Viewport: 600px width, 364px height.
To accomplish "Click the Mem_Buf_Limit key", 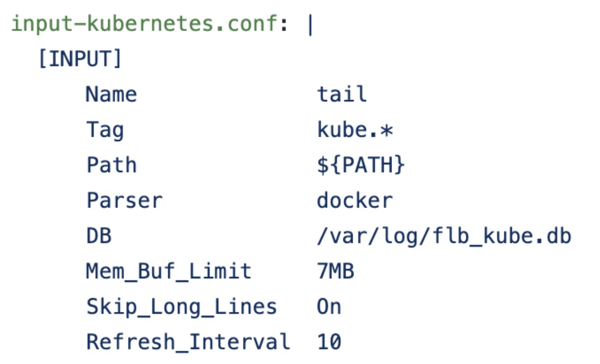I will (x=169, y=272).
